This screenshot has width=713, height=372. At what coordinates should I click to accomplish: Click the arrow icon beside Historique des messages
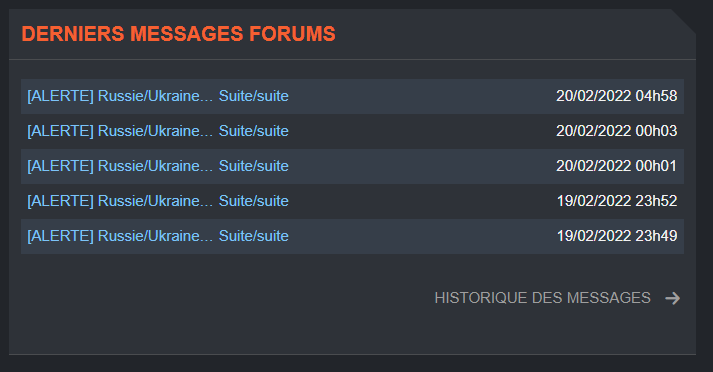[x=673, y=298]
